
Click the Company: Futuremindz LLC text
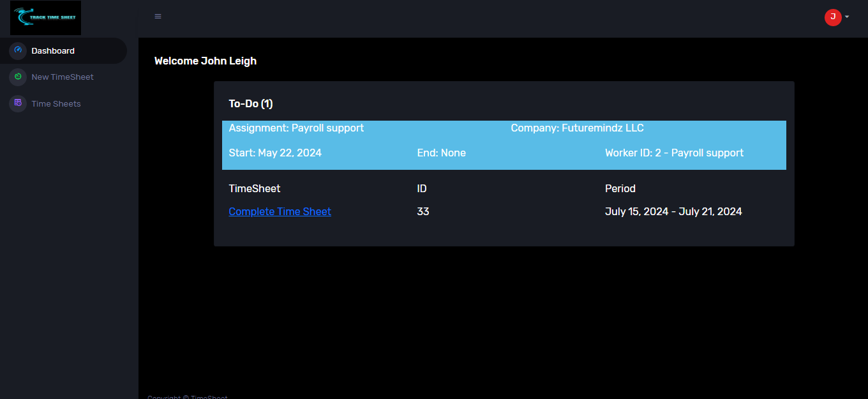point(577,128)
